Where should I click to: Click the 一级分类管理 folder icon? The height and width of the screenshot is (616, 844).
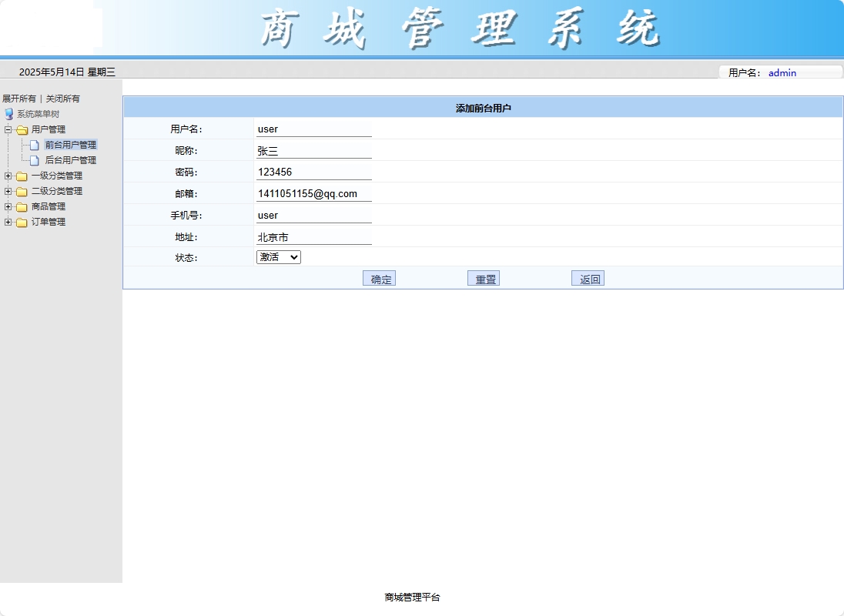pyautogui.click(x=22, y=176)
